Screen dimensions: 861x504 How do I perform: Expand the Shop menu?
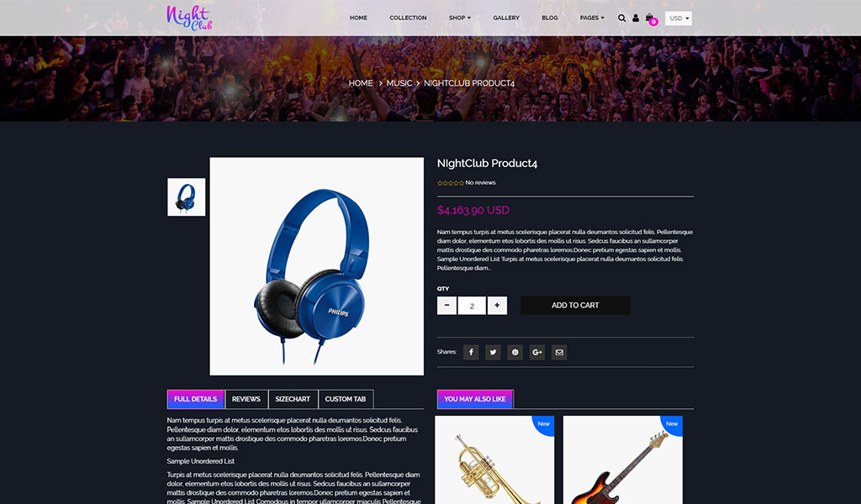click(460, 18)
